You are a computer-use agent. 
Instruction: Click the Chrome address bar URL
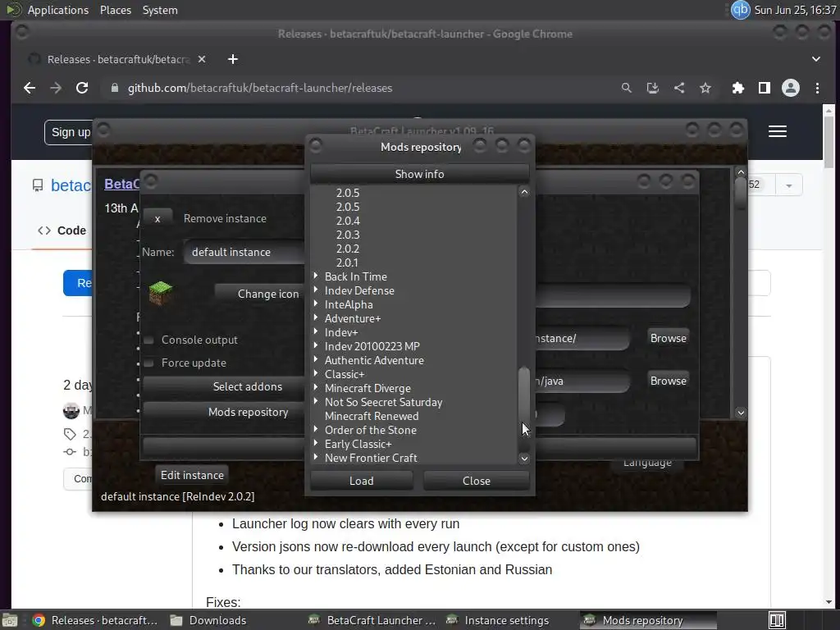(260, 88)
